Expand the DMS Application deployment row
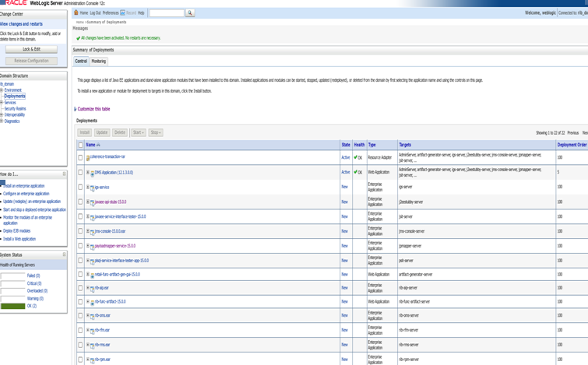 (x=88, y=172)
